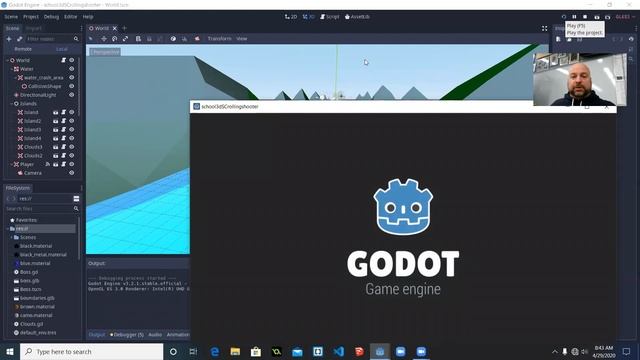Viewport: 640px width, 360px height.
Task: Click the Play Custom Scene icon
Action: tap(607, 17)
